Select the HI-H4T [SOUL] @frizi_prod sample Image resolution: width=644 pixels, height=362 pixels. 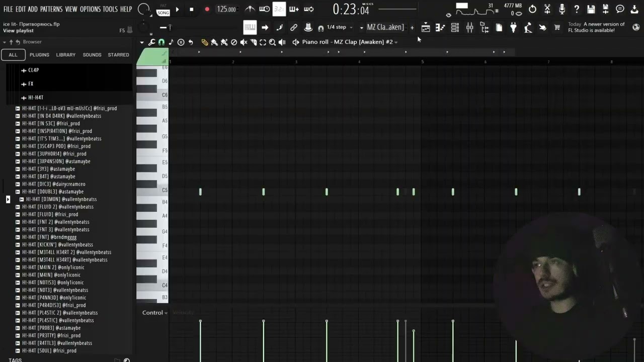coord(49,350)
